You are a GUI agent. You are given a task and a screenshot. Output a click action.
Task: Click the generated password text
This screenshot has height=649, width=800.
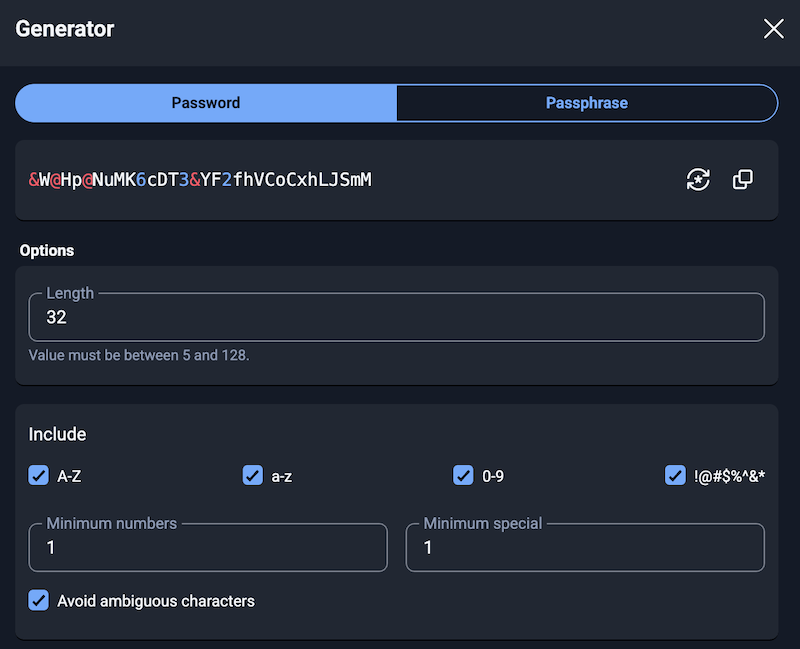(x=200, y=180)
